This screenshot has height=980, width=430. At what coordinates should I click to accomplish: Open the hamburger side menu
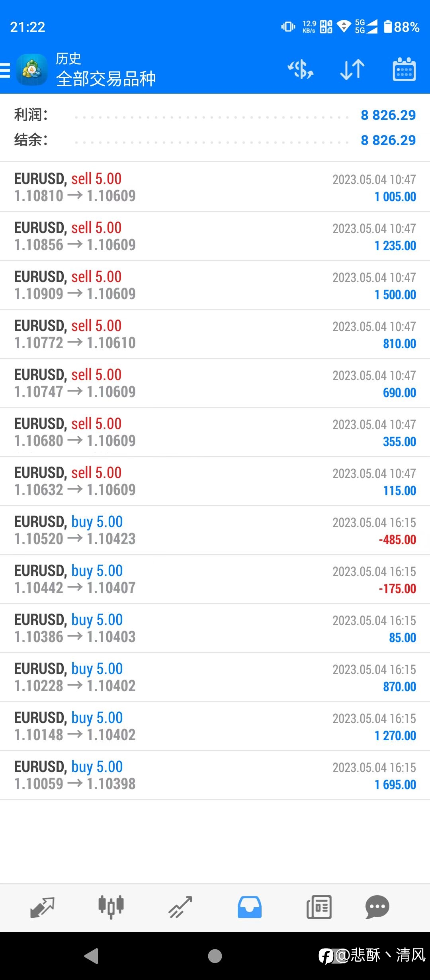[5, 70]
